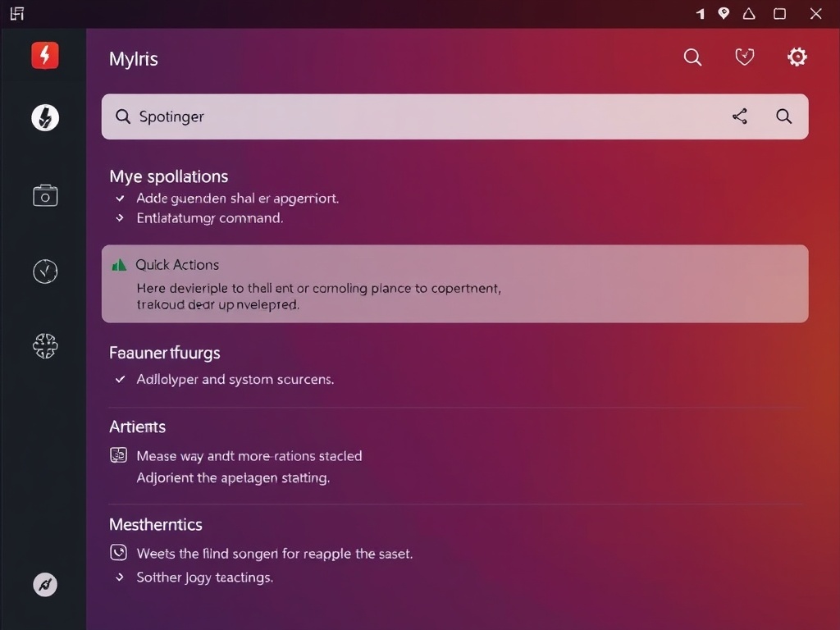
Task: Click the green chart icon beside Quick Actions
Action: (119, 264)
